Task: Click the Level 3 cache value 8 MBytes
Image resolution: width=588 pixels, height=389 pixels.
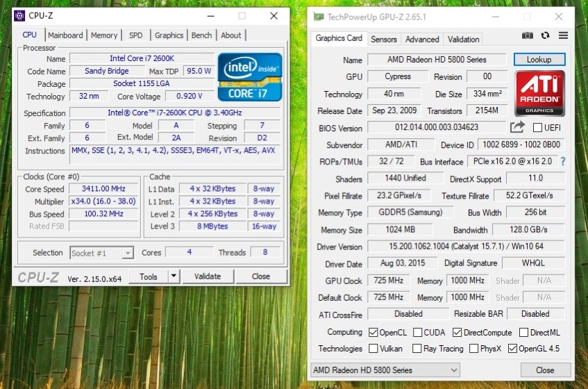Action: [x=212, y=226]
